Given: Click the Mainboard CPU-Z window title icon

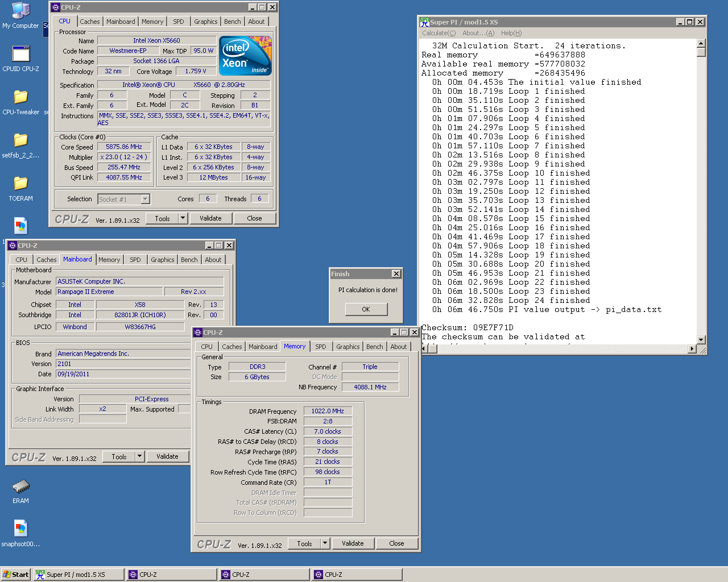Looking at the screenshot, I should click(13, 246).
